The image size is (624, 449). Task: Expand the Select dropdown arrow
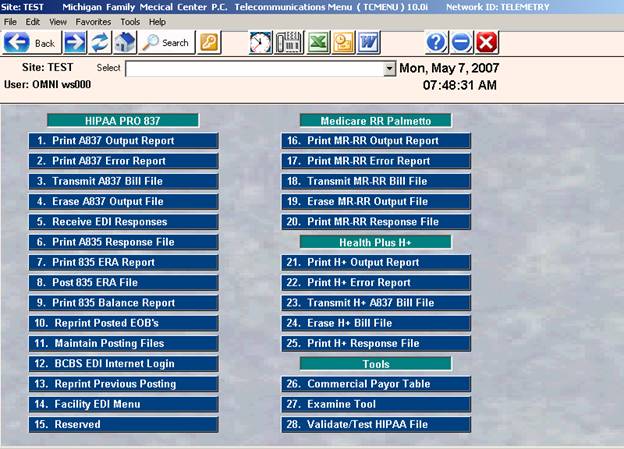pos(390,69)
